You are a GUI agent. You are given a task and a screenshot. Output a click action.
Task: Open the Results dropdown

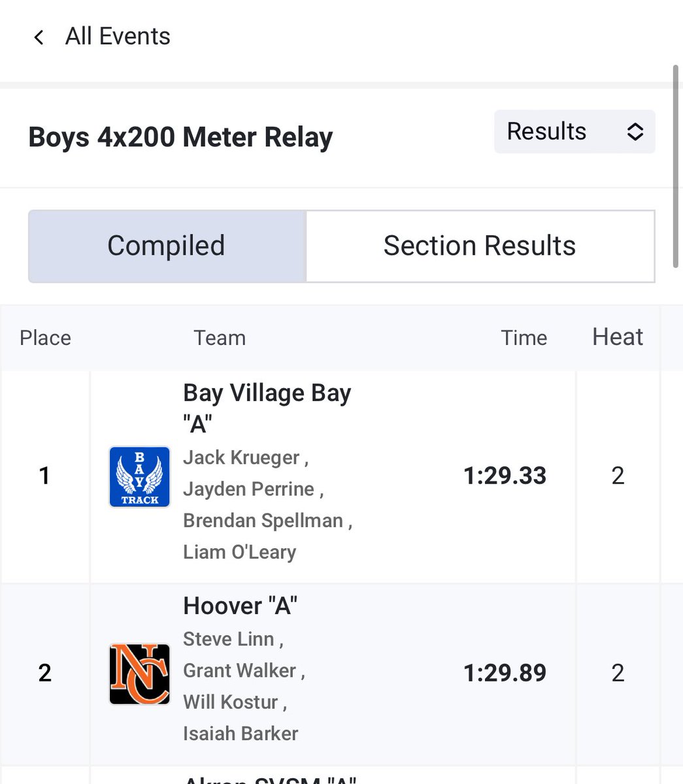click(x=575, y=131)
